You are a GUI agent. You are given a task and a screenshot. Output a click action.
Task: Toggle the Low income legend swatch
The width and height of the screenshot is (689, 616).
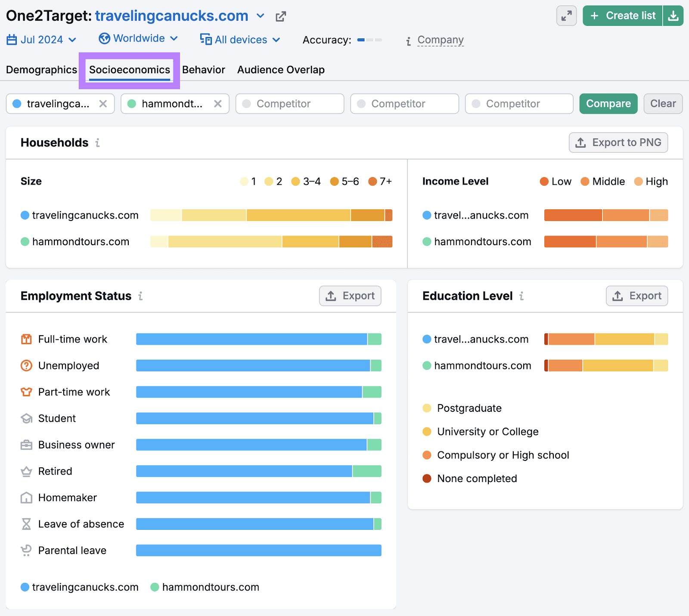pos(544,181)
